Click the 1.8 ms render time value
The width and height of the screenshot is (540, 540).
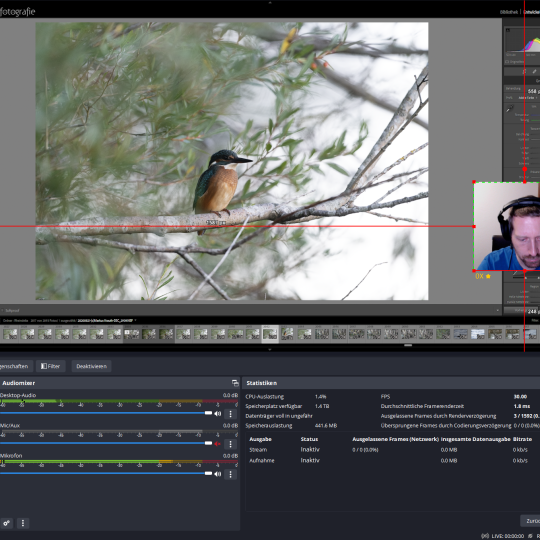(x=521, y=406)
